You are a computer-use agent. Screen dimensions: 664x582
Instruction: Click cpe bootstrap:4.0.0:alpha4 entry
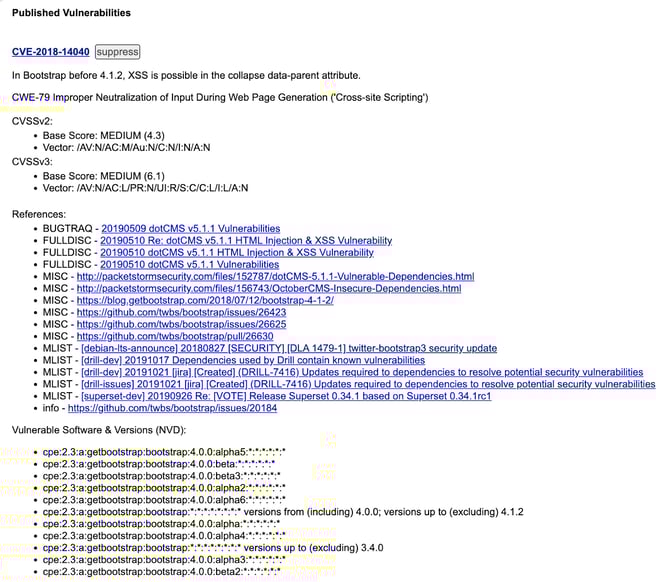click(x=164, y=536)
